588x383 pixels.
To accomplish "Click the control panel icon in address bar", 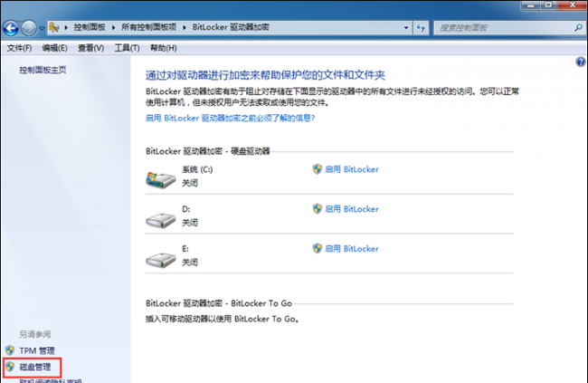I will tap(54, 27).
